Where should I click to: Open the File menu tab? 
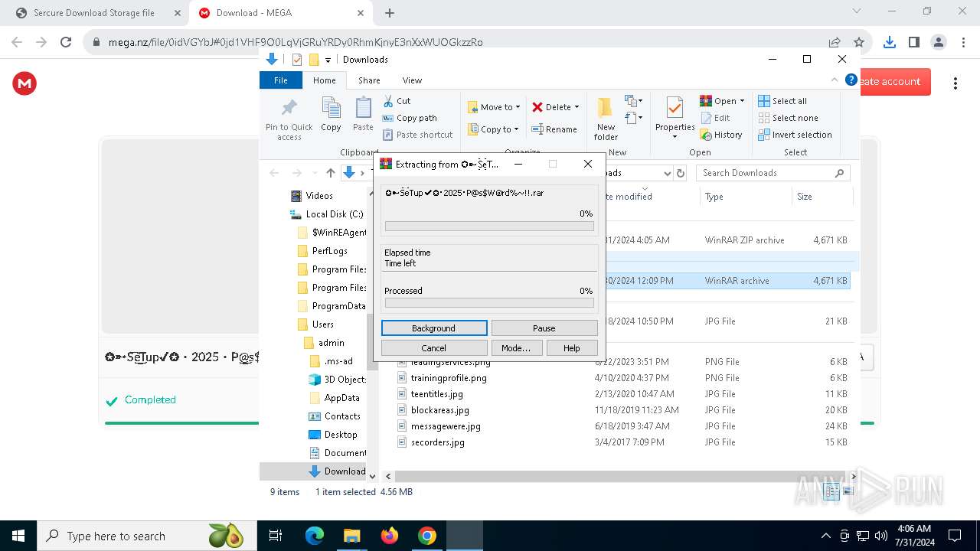281,80
